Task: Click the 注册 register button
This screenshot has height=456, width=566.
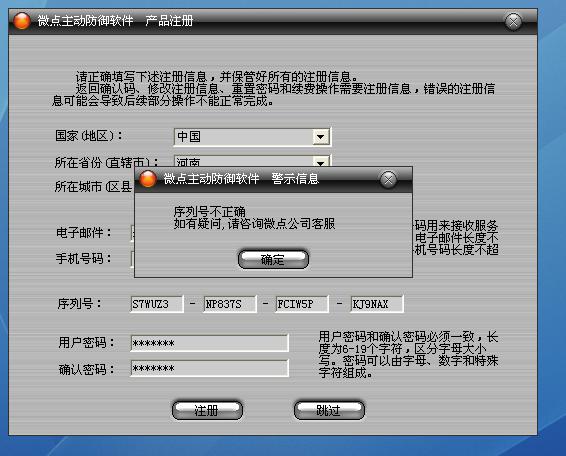Action: click(207, 410)
